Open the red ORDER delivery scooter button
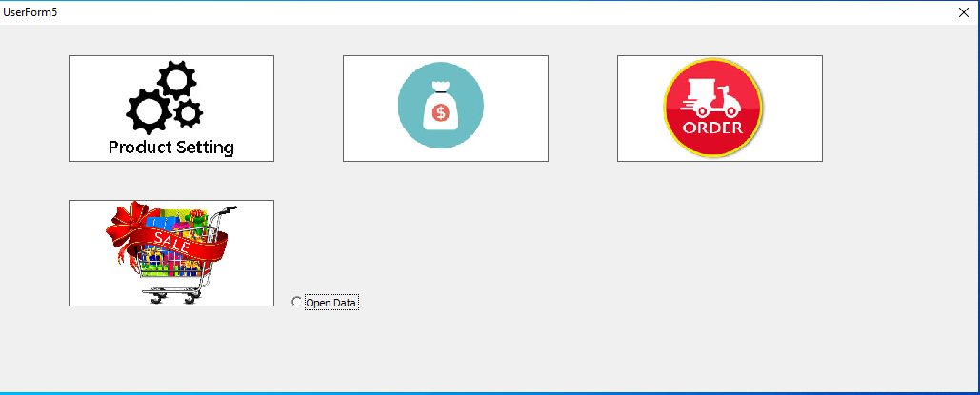Screen dimensions: 980x395 click(720, 109)
